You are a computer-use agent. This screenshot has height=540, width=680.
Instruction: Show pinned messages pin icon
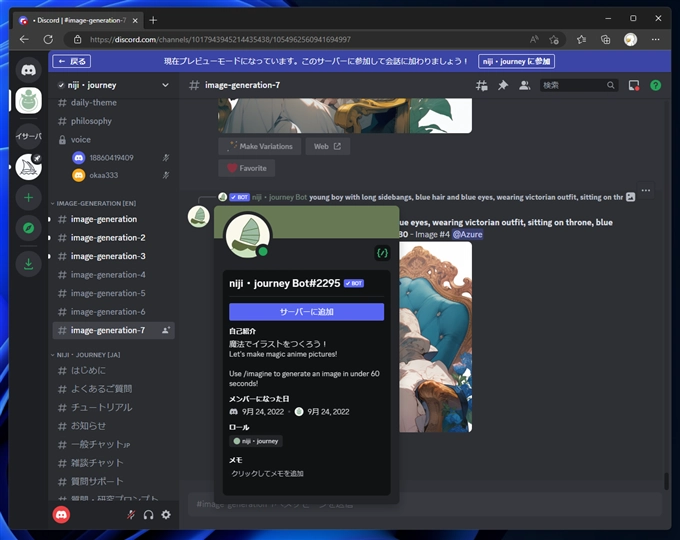point(503,85)
